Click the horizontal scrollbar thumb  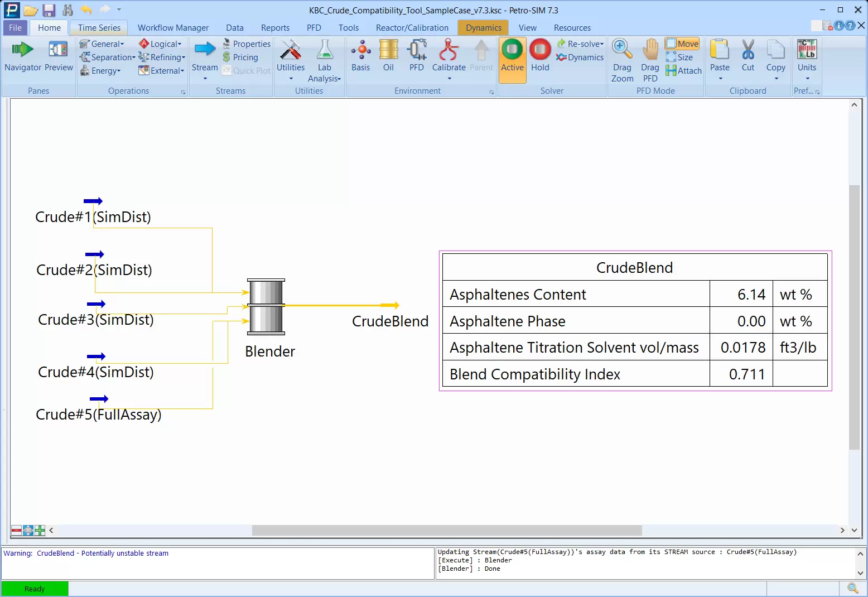[x=447, y=531]
